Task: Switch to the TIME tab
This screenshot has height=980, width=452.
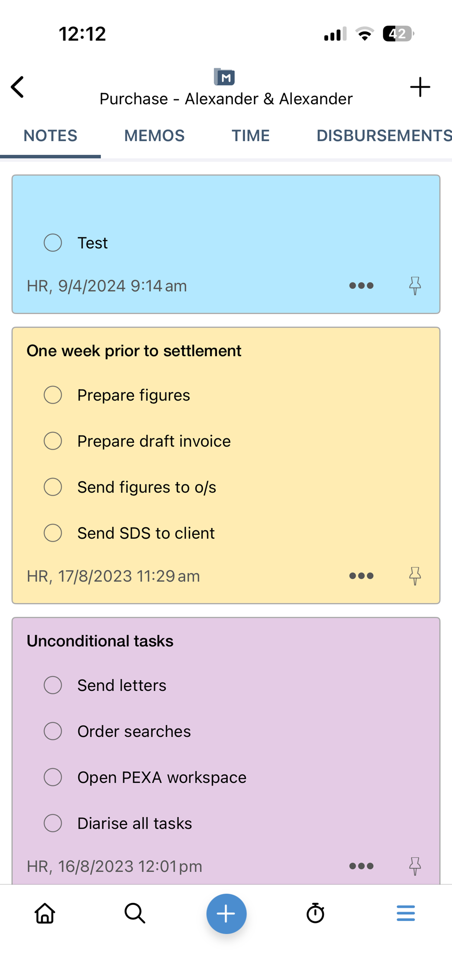Action: [x=251, y=136]
